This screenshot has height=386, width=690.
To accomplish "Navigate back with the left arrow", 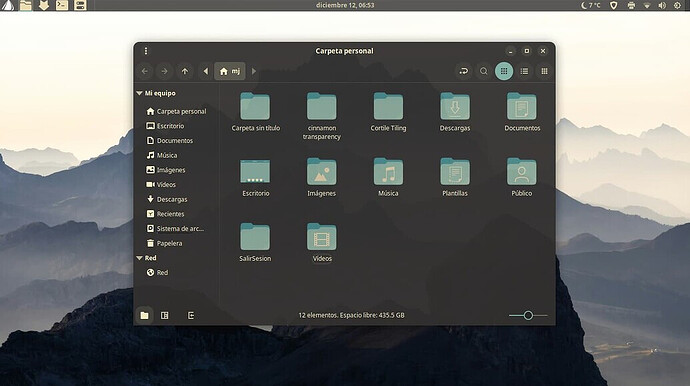I will point(145,71).
